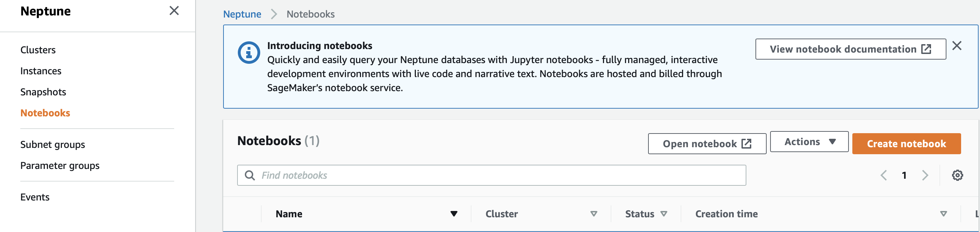The height and width of the screenshot is (232, 980).
Task: Click Create notebook button
Action: 906,144
